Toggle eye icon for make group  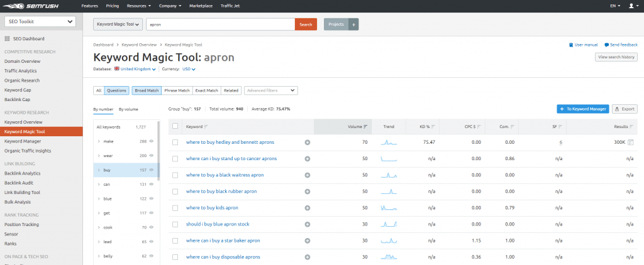click(151, 141)
